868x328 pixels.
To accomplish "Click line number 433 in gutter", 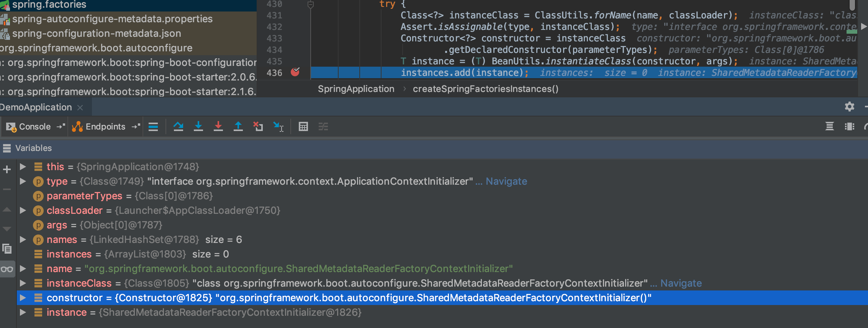I will [274, 38].
